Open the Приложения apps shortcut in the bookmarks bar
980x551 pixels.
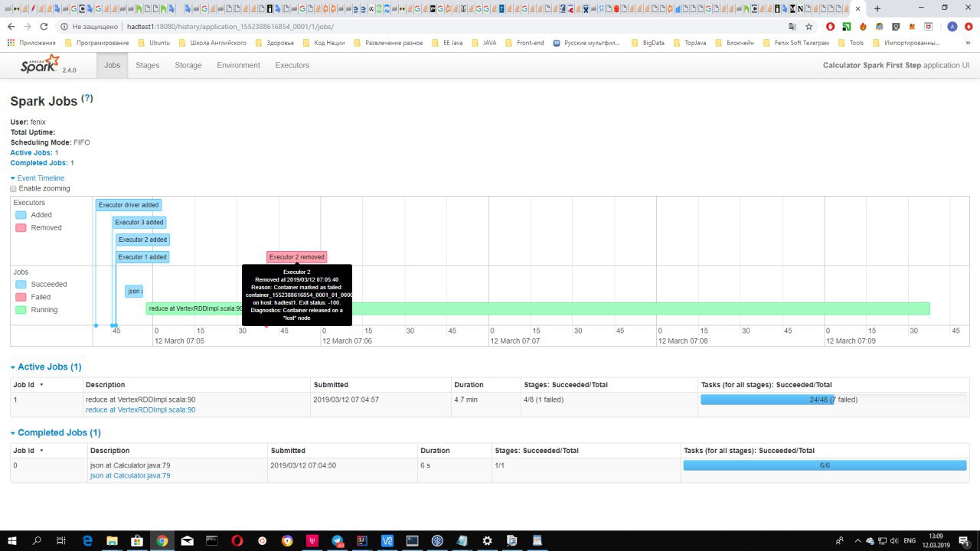31,43
